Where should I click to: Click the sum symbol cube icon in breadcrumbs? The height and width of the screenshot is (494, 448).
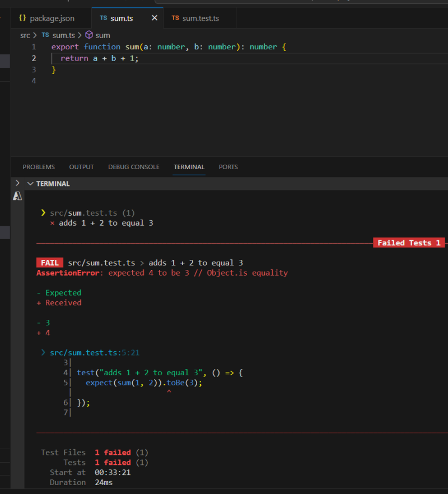point(88,35)
